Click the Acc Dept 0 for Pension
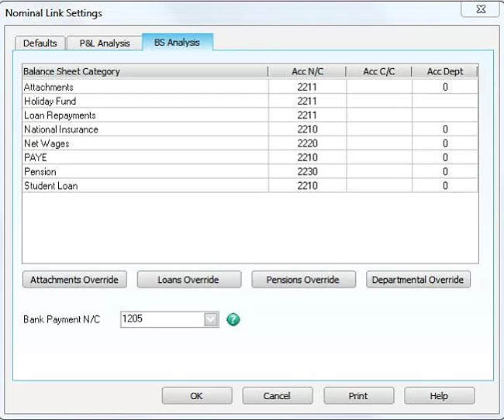This screenshot has width=504, height=420. point(445,171)
